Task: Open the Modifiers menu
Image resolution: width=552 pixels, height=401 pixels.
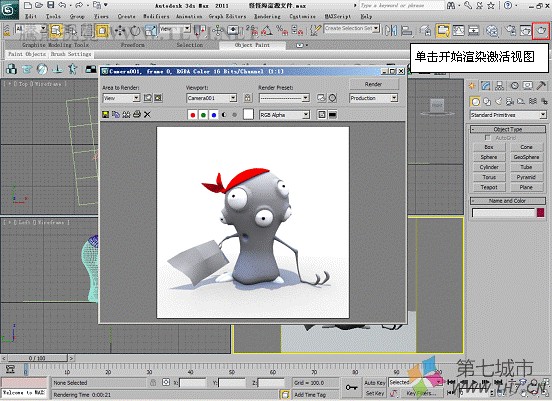Action: click(156, 16)
